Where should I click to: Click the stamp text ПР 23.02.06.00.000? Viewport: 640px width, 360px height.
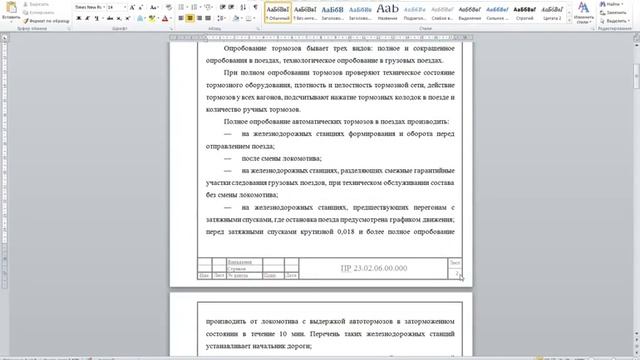[x=374, y=268]
